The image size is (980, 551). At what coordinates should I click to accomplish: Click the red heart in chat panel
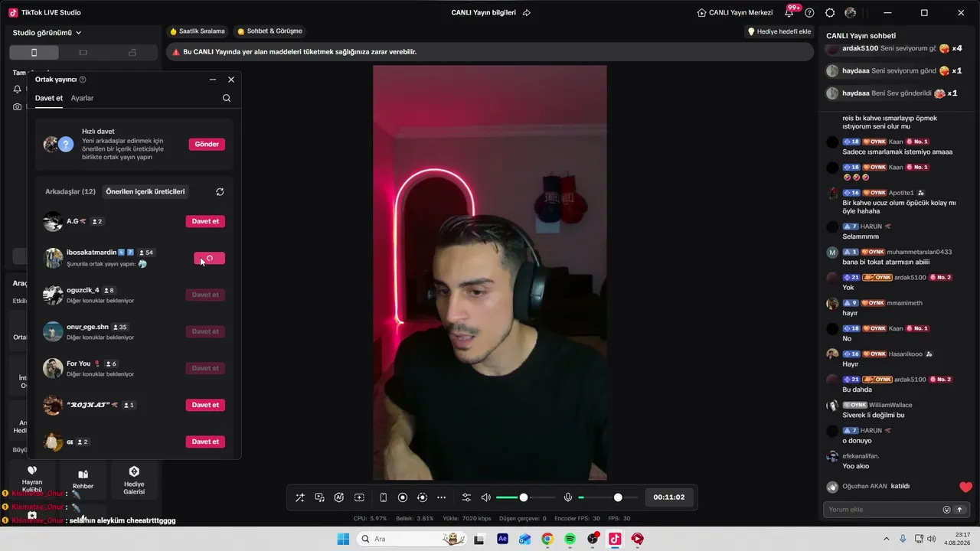(965, 487)
